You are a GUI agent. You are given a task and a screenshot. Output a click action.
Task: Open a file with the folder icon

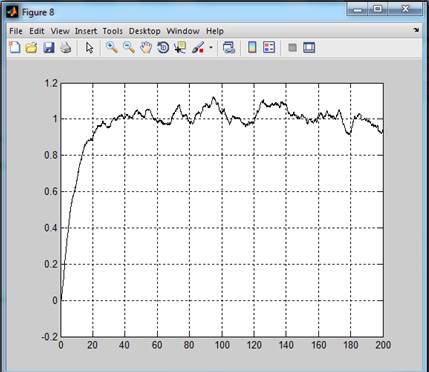32,48
